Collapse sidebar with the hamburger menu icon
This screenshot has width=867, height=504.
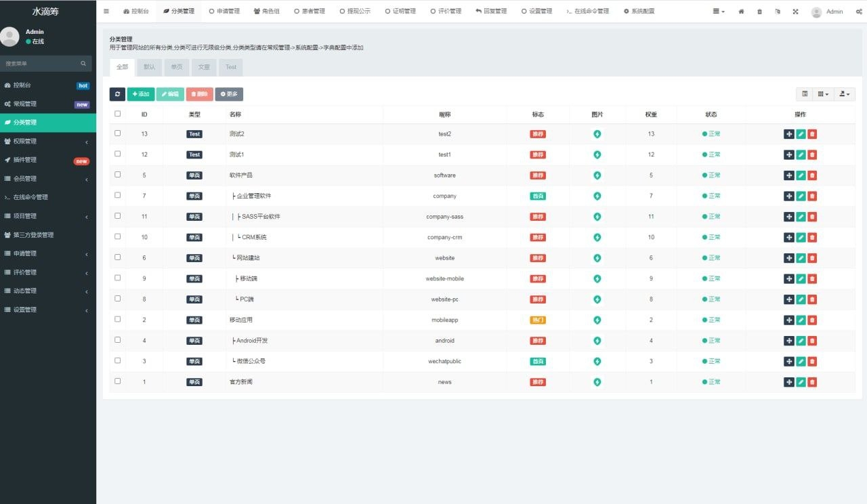click(x=106, y=12)
